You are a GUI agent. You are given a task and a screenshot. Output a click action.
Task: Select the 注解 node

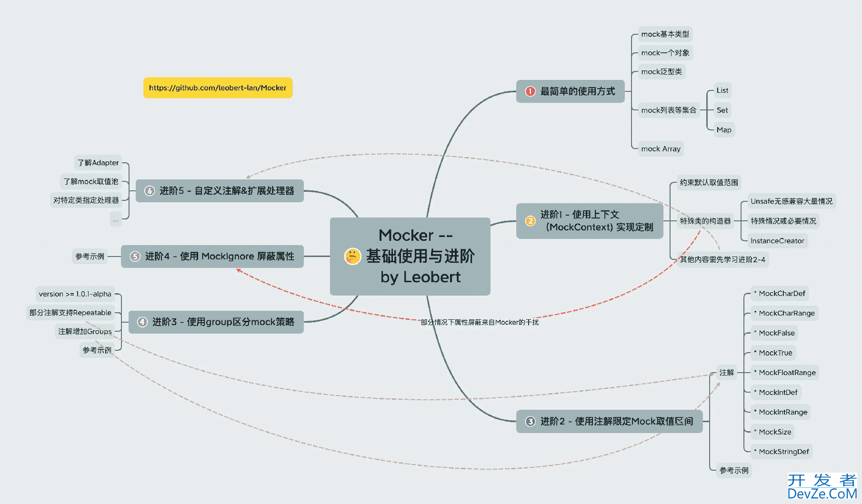coord(727,373)
